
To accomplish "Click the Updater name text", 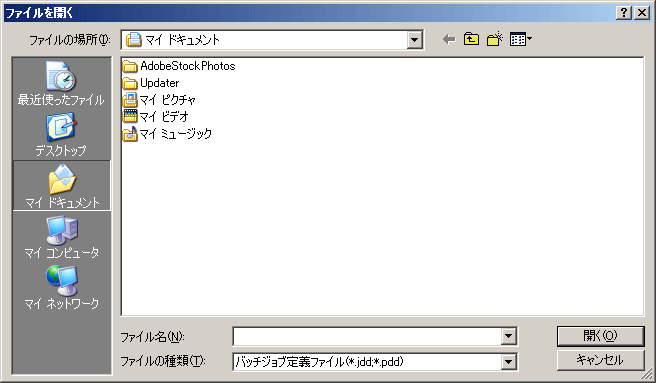I will tap(159, 83).
